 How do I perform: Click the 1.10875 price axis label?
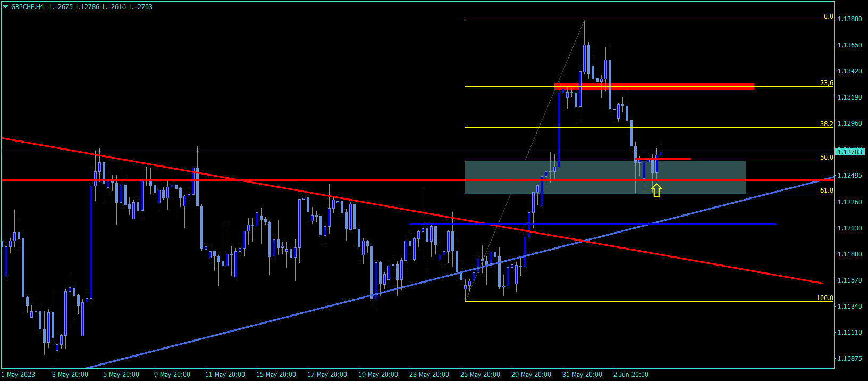tap(849, 359)
